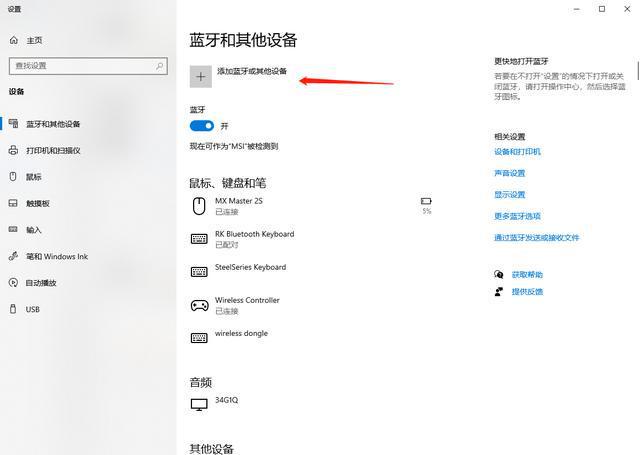Select 触摸板 in the sidebar
This screenshot has width=640, height=455.
pos(38,203)
